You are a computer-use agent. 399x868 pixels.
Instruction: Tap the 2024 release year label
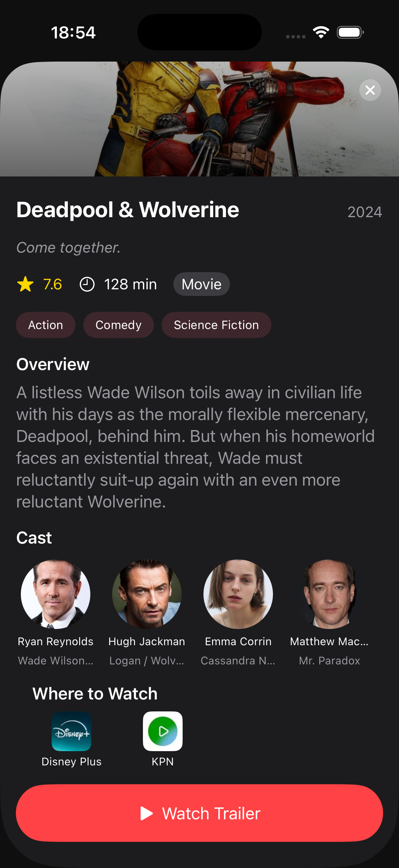coord(364,212)
